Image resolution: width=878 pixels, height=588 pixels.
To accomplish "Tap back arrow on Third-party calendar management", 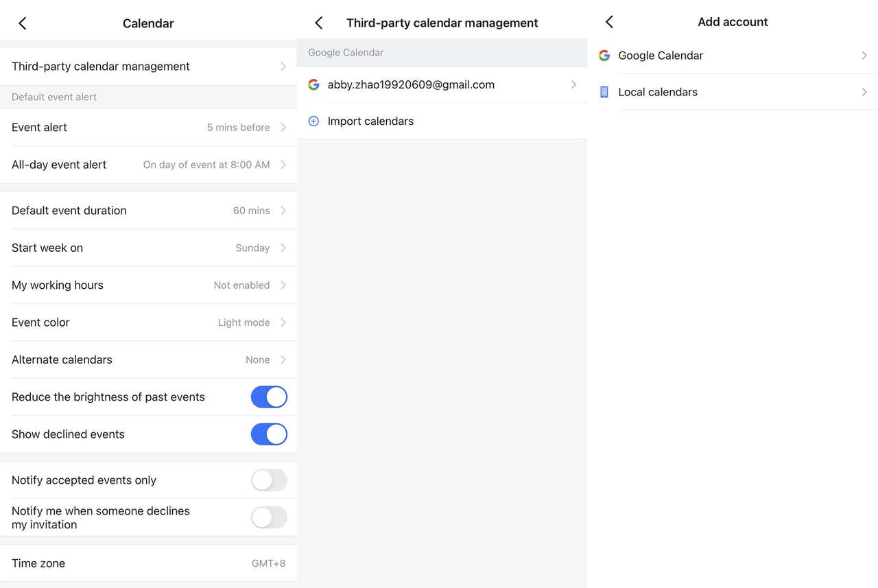I will (x=318, y=23).
